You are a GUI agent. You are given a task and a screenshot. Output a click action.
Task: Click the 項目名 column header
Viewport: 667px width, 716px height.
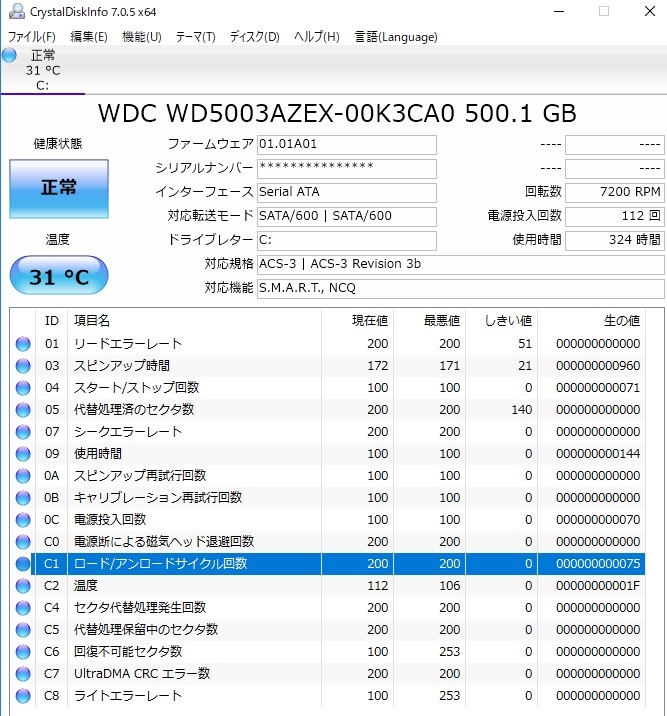click(194, 321)
